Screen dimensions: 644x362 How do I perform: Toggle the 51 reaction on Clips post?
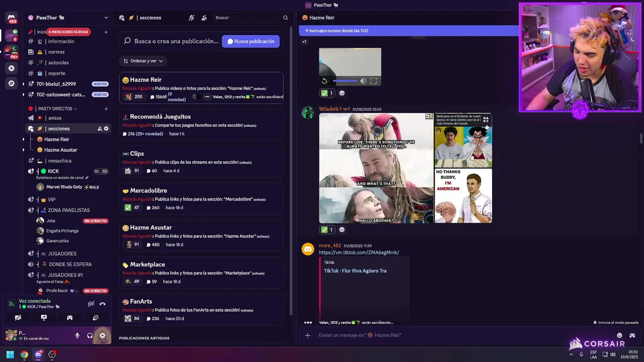click(x=132, y=171)
